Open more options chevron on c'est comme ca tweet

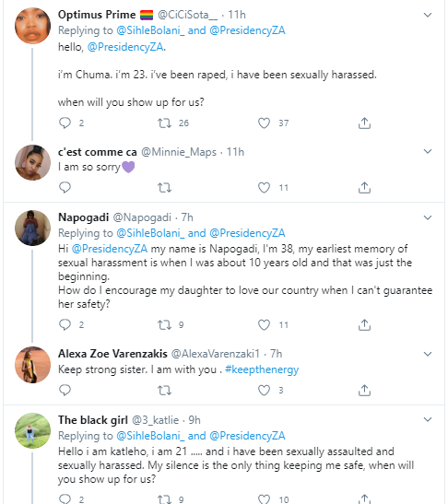[428, 151]
